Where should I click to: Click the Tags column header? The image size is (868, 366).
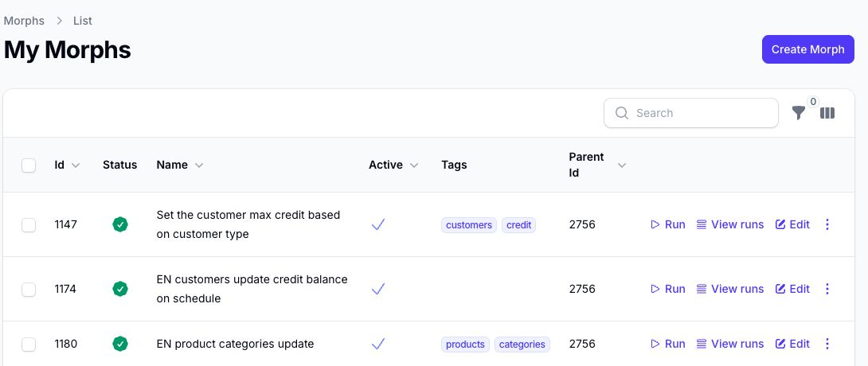coord(454,165)
